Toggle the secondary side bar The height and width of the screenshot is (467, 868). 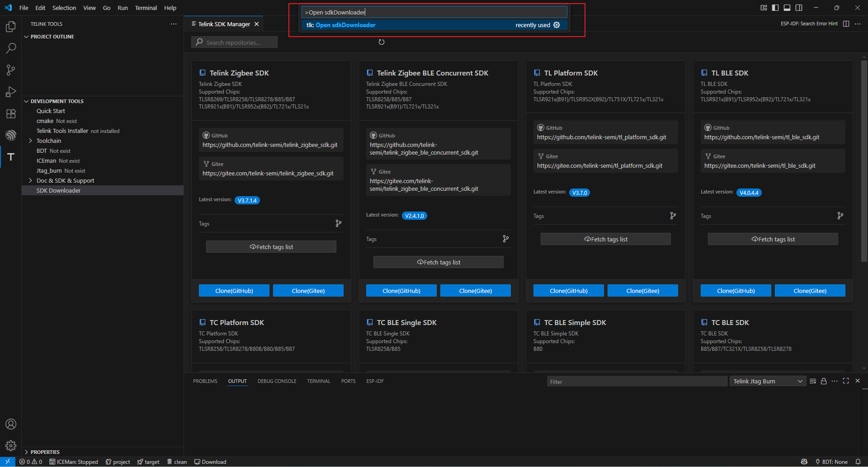pos(799,8)
